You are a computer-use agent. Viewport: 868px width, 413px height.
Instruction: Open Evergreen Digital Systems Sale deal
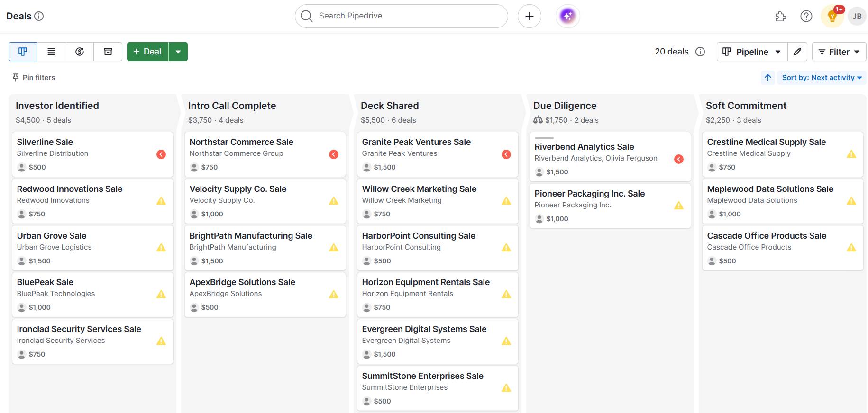tap(424, 329)
